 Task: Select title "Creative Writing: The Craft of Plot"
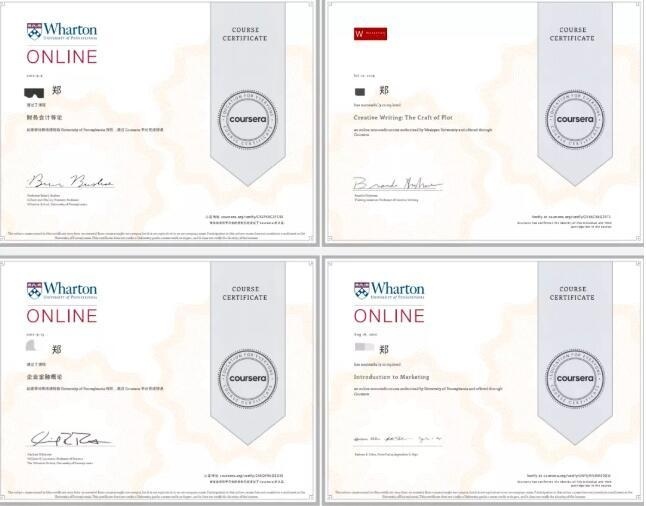click(403, 117)
